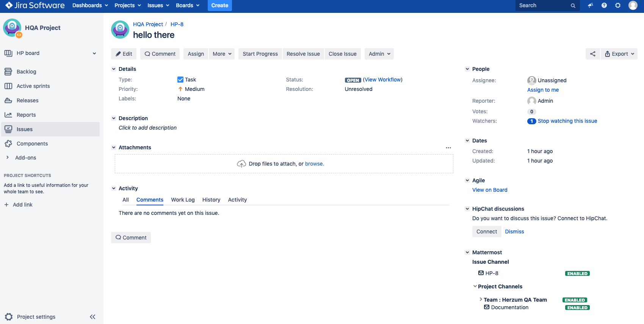Viewport: 644px width, 324px height.
Task: Collapse the Description section
Action: tap(114, 118)
